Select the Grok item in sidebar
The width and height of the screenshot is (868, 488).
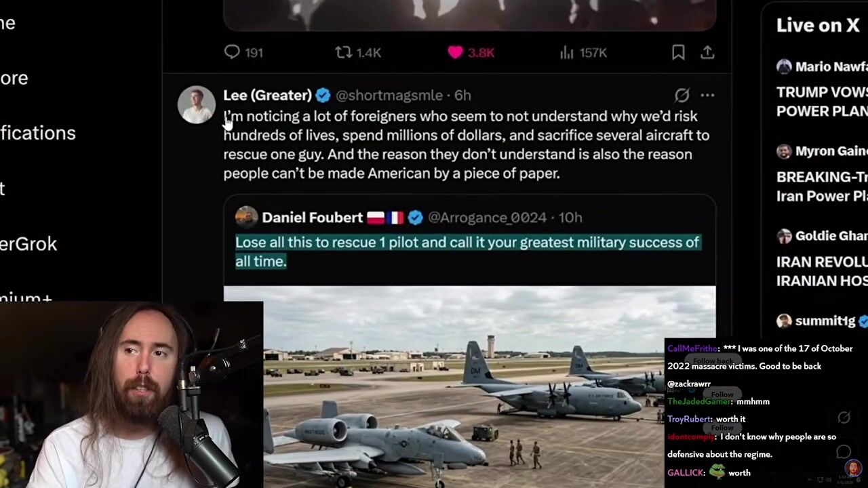pyautogui.click(x=28, y=244)
